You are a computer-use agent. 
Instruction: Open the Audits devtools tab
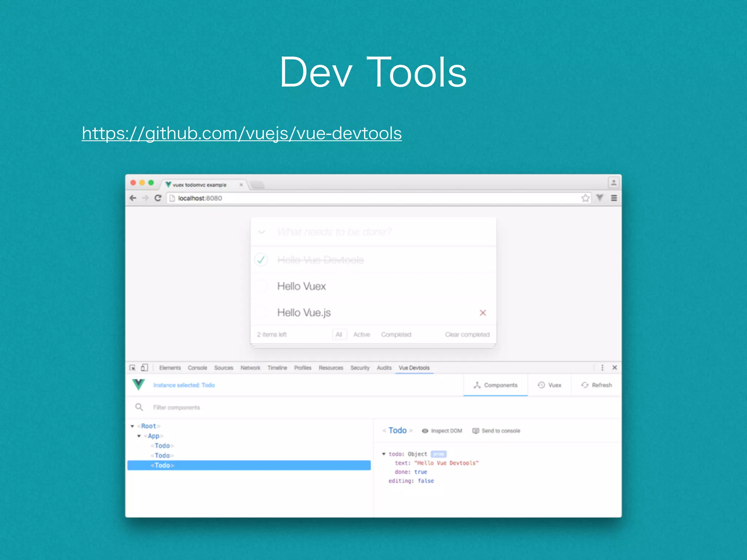(384, 368)
